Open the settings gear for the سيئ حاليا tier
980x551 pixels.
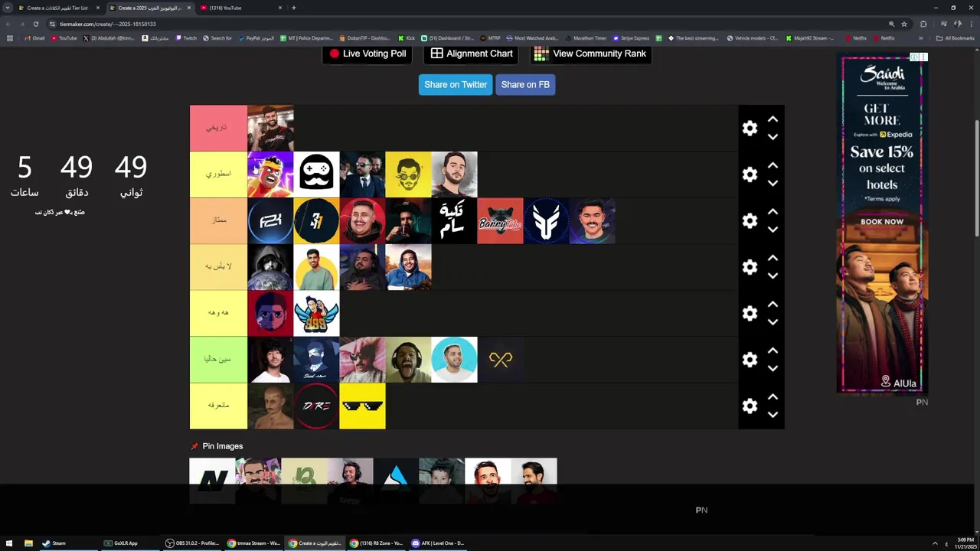[x=750, y=360]
